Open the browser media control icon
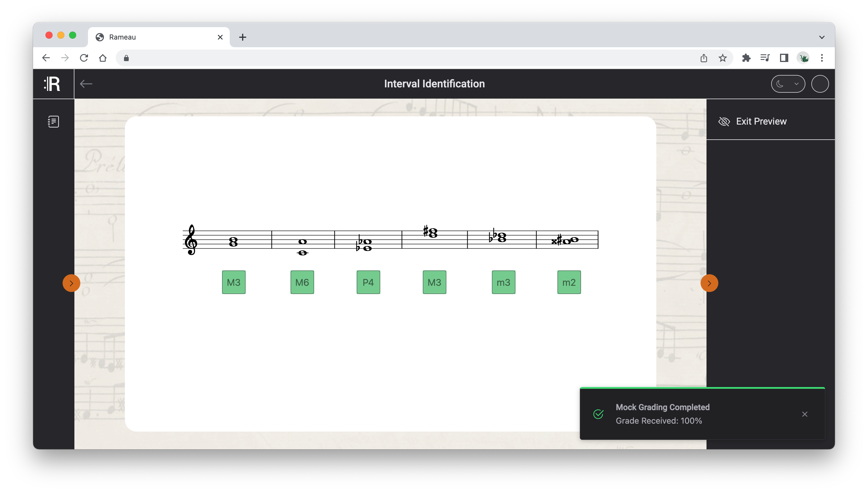Viewport: 868px width, 493px height. point(765,58)
